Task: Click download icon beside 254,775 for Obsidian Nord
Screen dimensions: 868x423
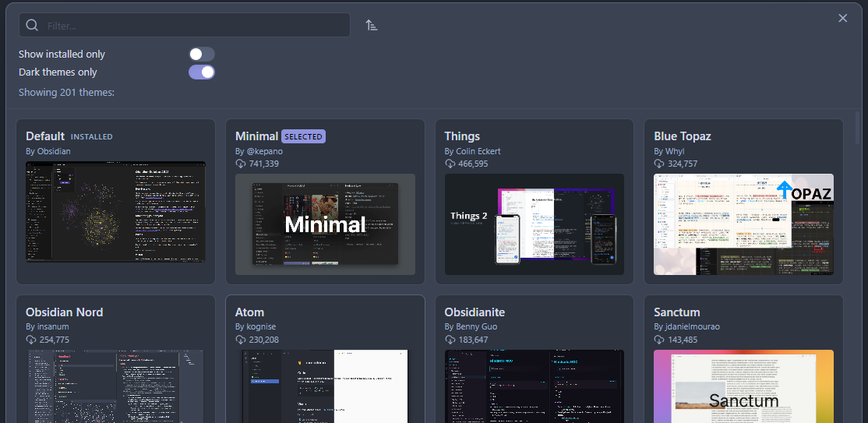Action: pos(31,340)
